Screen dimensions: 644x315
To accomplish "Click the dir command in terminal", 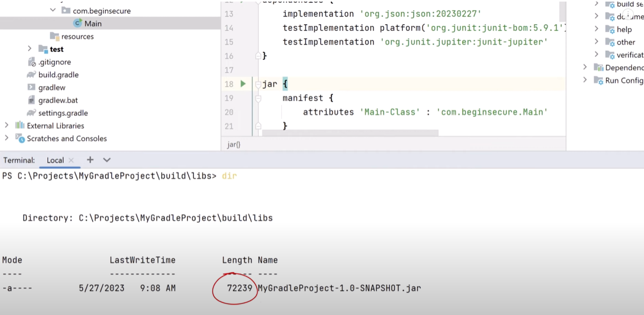I will point(229,176).
